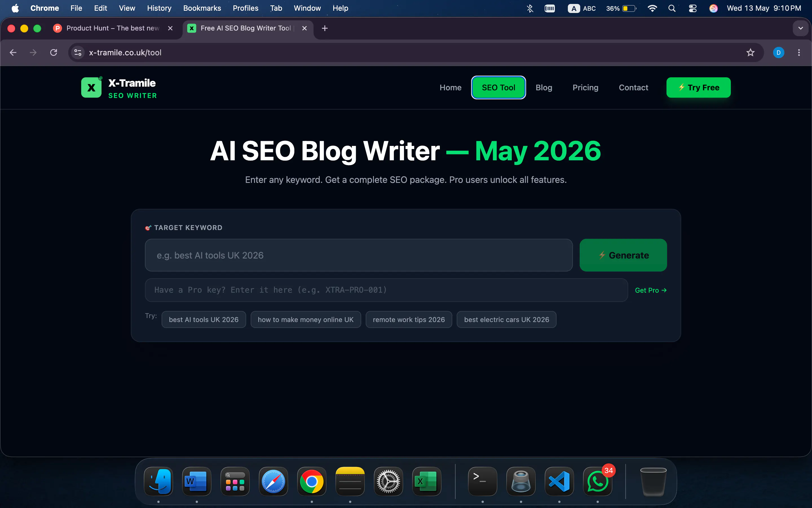
Task: Open the Edit menu
Action: coord(100,8)
